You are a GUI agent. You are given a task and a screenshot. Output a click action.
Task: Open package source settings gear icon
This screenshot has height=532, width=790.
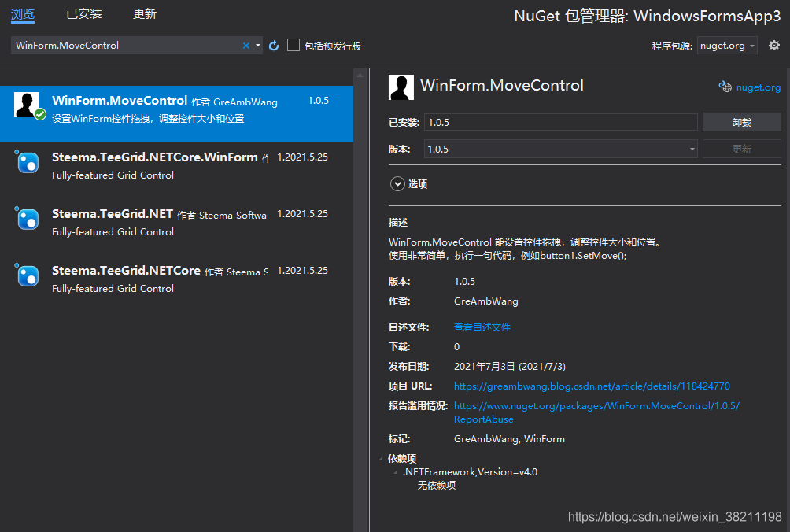pos(774,46)
